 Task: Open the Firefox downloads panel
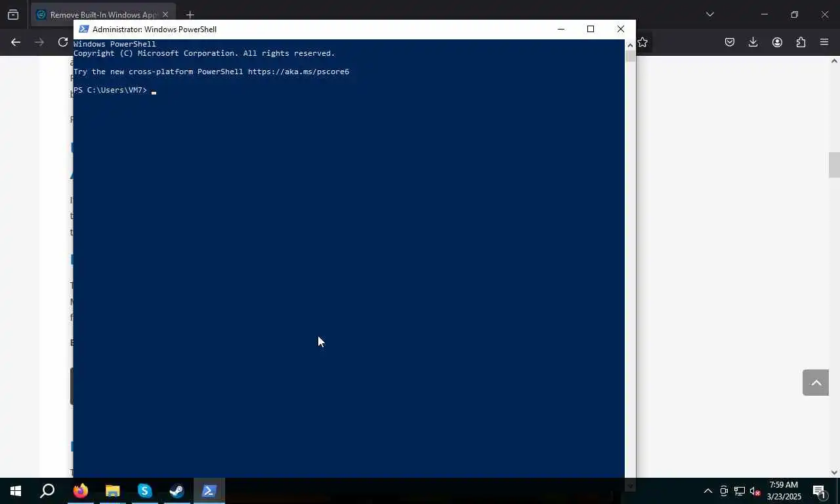coord(753,42)
